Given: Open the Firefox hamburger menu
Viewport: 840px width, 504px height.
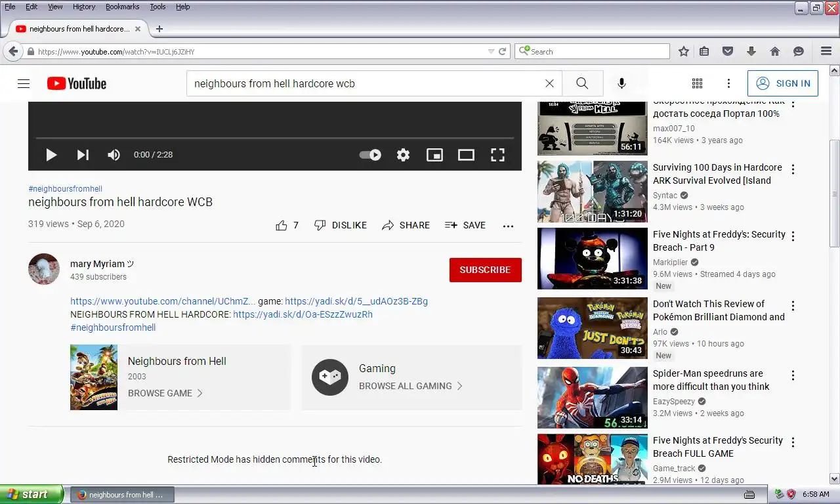Looking at the screenshot, I should [x=826, y=51].
